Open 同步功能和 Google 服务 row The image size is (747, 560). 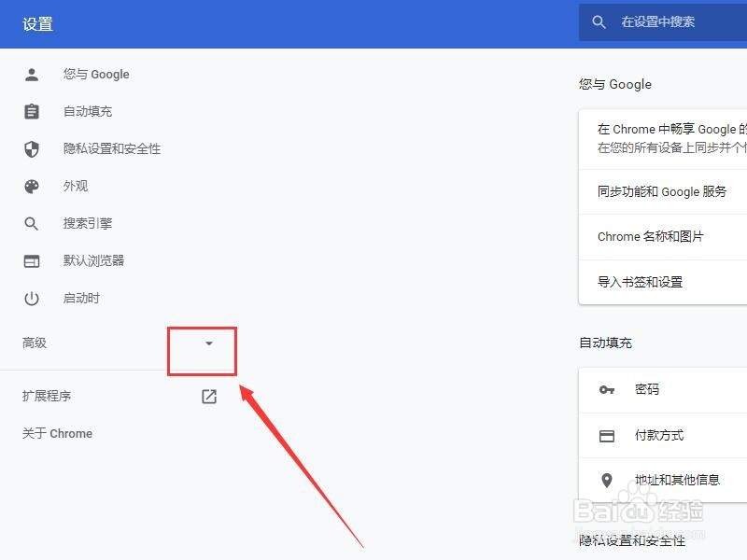pos(663,192)
